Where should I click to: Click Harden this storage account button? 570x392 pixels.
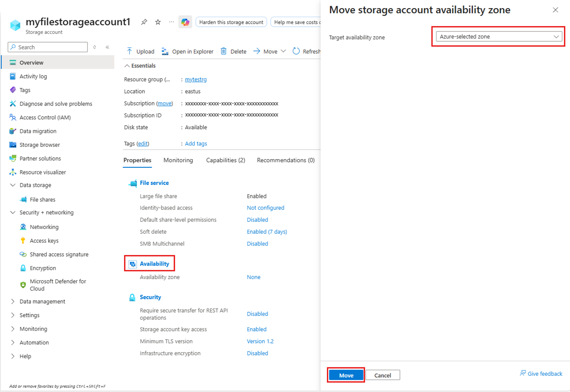pyautogui.click(x=231, y=22)
